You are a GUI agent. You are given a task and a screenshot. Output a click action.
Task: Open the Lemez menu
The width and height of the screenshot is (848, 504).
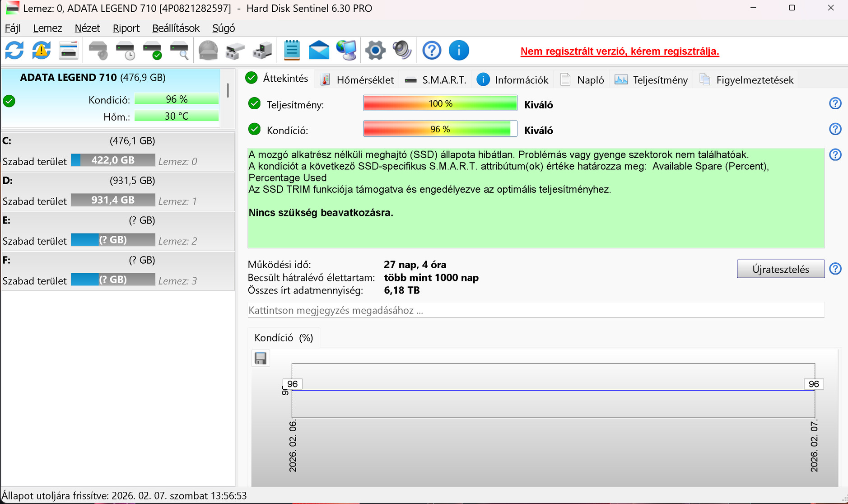coord(47,28)
